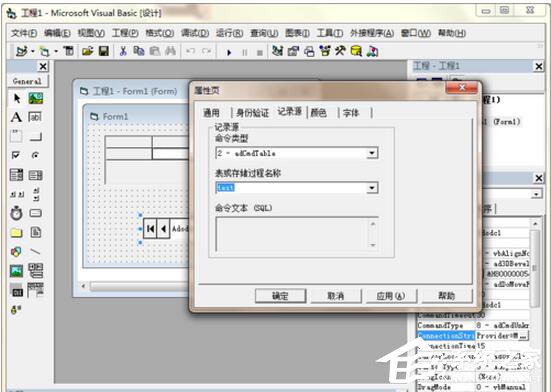Pick the vertical scrollbar control tool
Screen dimensions: 551x392
[x=35, y=194]
